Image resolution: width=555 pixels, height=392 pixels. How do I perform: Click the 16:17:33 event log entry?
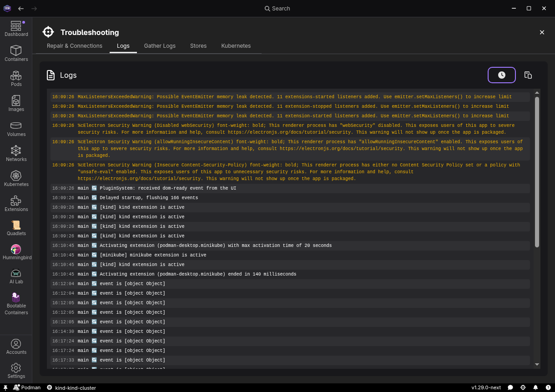click(290, 360)
